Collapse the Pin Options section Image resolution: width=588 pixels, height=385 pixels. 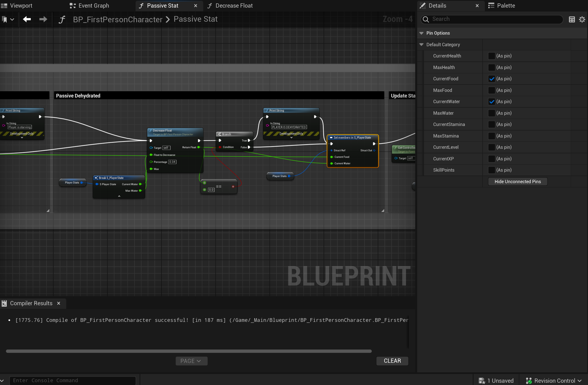(x=421, y=33)
